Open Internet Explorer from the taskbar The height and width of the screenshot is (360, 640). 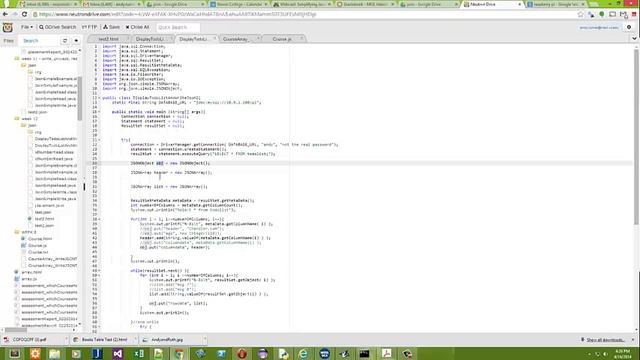(x=303, y=353)
